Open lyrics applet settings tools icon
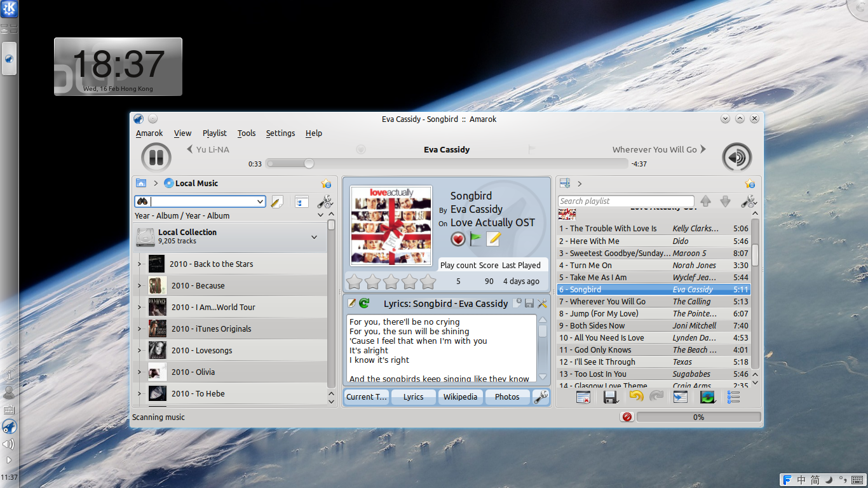The image size is (868, 488). pyautogui.click(x=542, y=303)
